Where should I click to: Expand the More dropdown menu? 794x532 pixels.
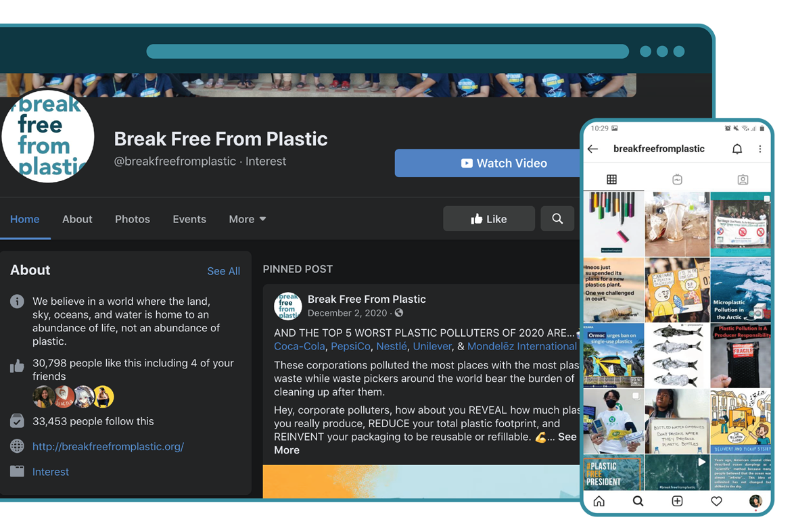tap(247, 219)
